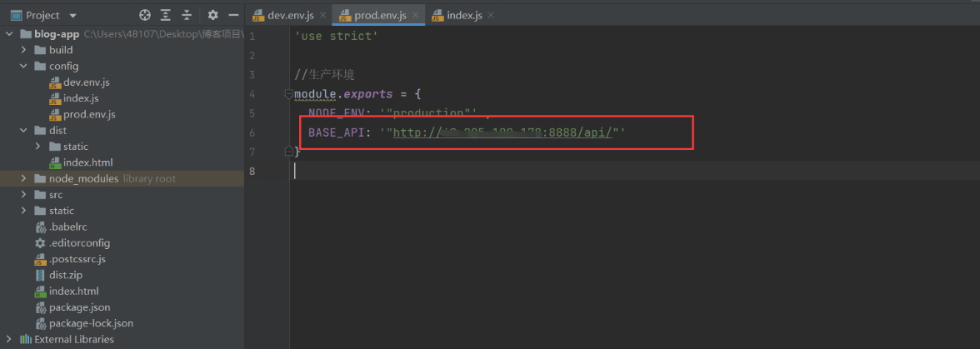This screenshot has height=349, width=980.
Task: Click the src folder icon
Action: 39,195
